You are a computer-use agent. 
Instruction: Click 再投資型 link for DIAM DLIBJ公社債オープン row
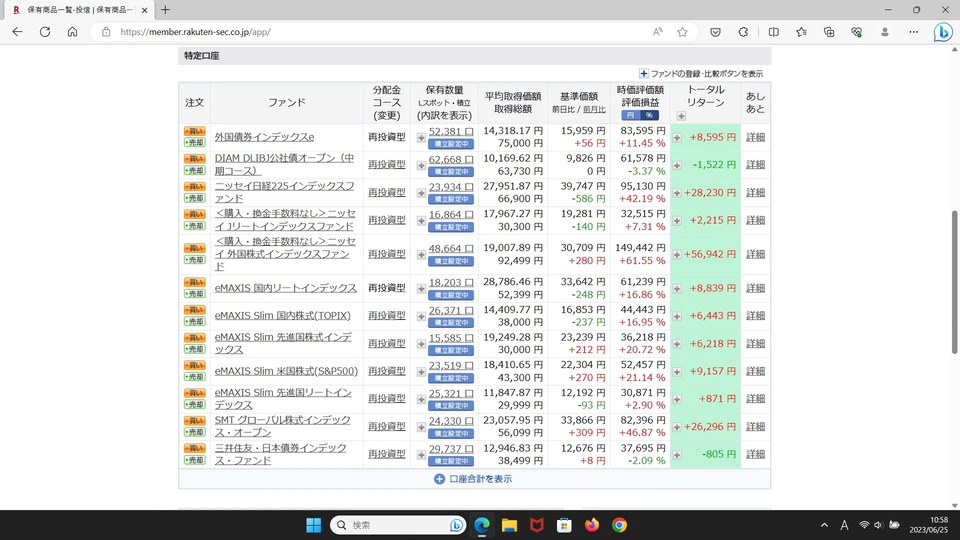coord(387,165)
